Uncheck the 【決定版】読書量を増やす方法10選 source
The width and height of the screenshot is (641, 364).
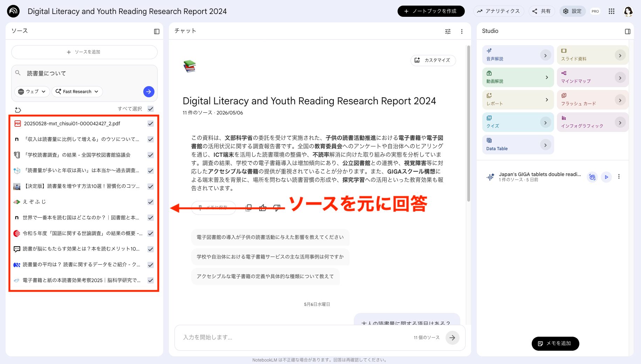[x=151, y=187]
